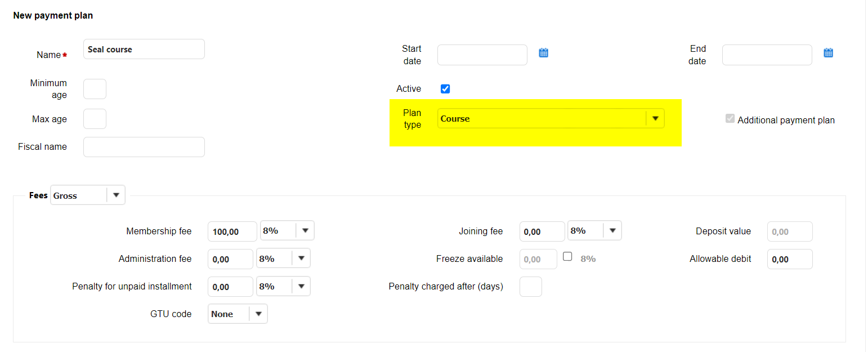868x352 pixels.
Task: Open the Membership fee tax rate dropdown
Action: [305, 231]
